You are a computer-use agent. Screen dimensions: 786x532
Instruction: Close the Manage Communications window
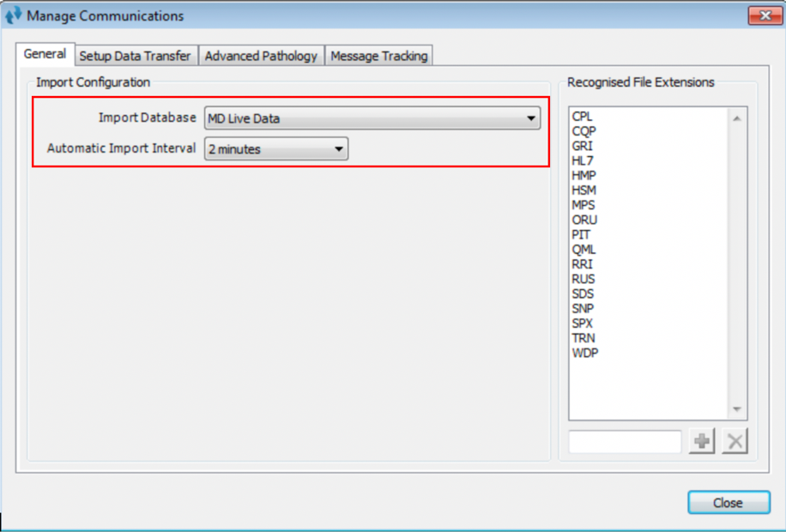click(x=728, y=503)
